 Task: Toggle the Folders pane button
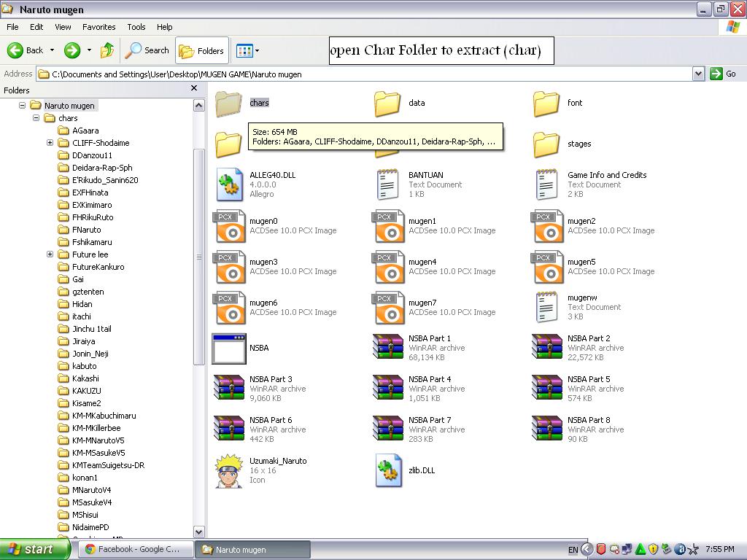pyautogui.click(x=202, y=50)
